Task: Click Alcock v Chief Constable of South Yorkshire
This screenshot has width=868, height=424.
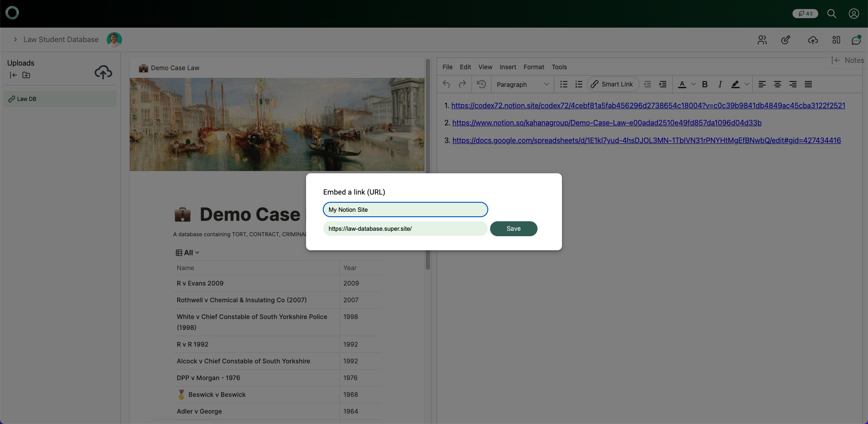Action: pos(243,361)
